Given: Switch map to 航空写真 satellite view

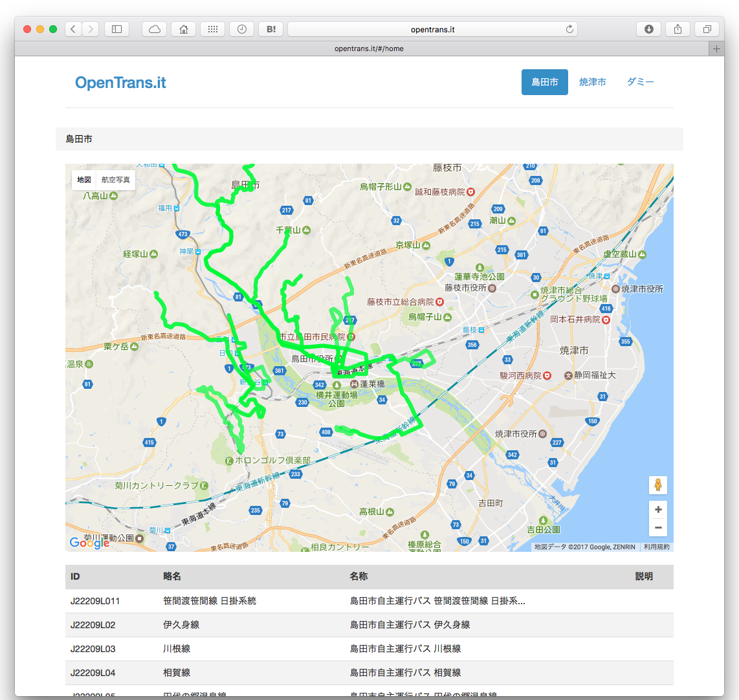Looking at the screenshot, I should (115, 180).
